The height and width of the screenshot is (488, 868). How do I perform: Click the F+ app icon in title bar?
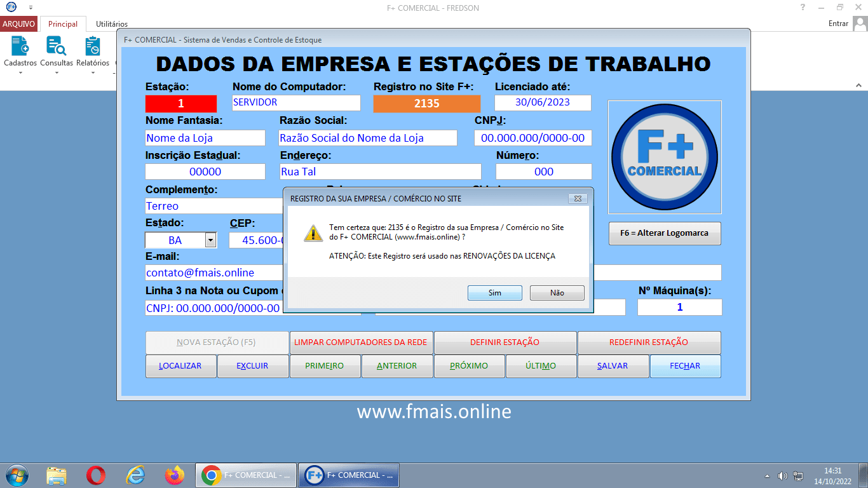pyautogui.click(x=11, y=8)
